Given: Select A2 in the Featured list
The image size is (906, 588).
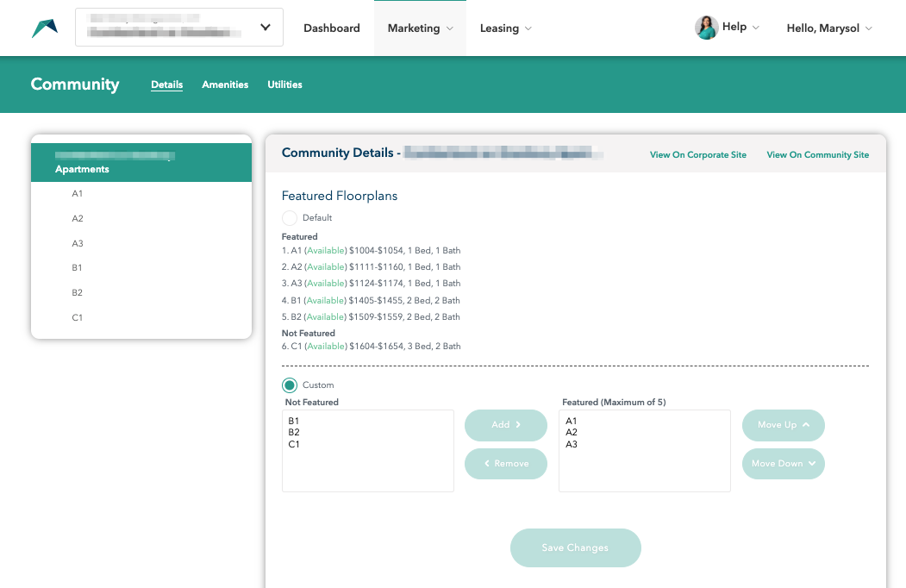Looking at the screenshot, I should click(571, 433).
